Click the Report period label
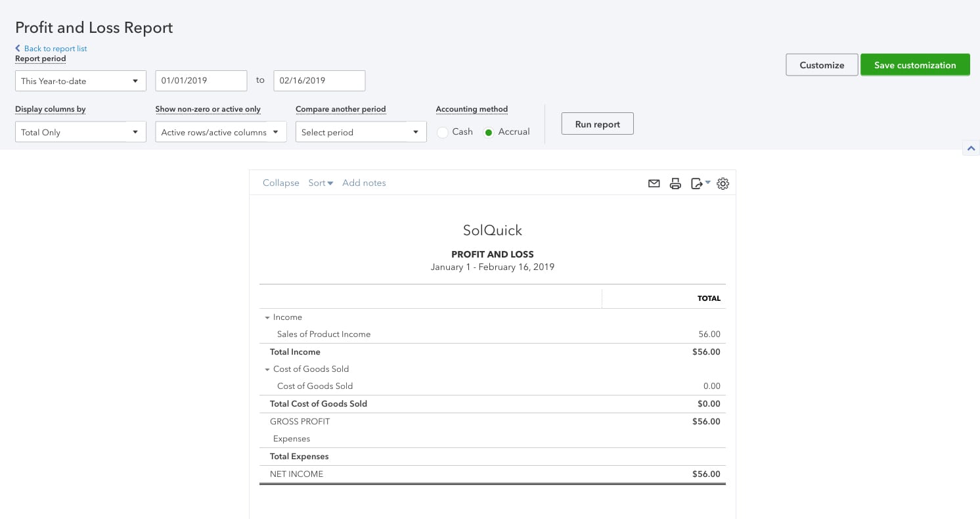The width and height of the screenshot is (980, 519). coord(41,58)
